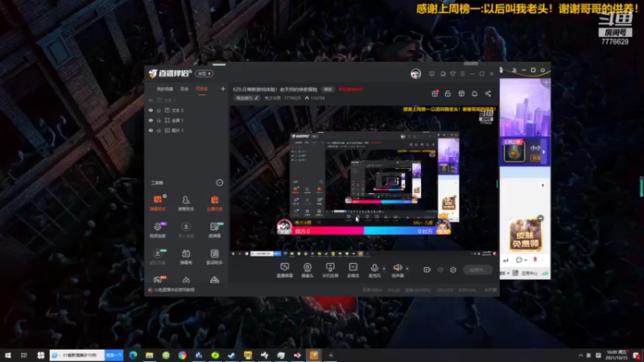Show hidden system tray icons chevron

pyautogui.click(x=580, y=356)
